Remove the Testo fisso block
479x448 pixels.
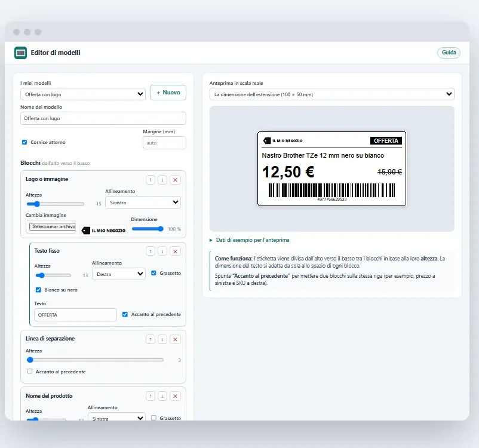click(x=176, y=251)
